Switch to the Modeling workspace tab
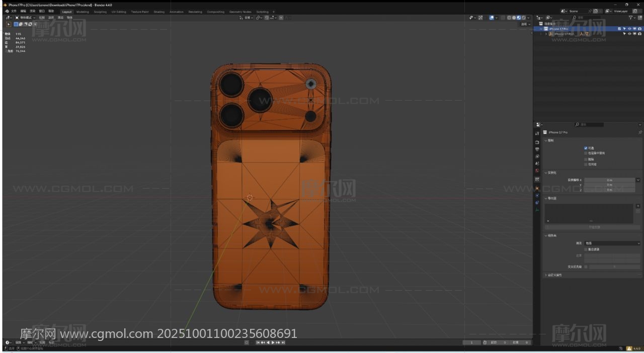Image resolution: width=644 pixels, height=353 pixels. point(83,12)
